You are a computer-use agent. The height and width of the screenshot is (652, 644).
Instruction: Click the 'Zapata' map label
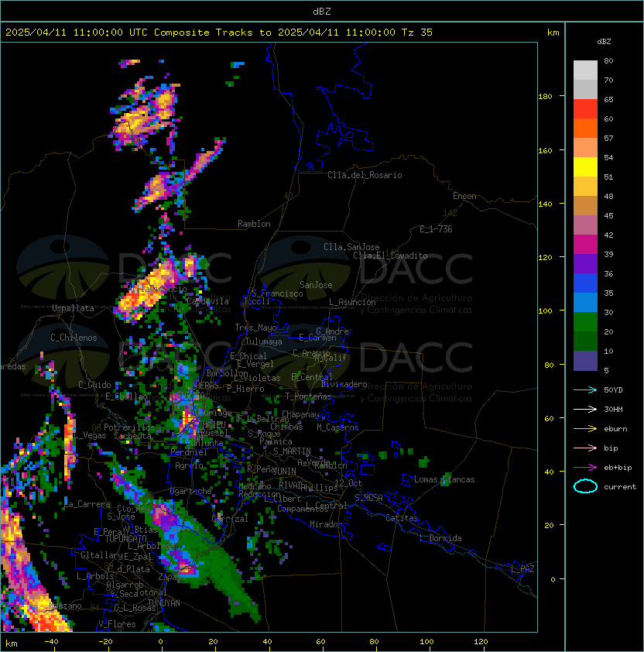[172, 577]
